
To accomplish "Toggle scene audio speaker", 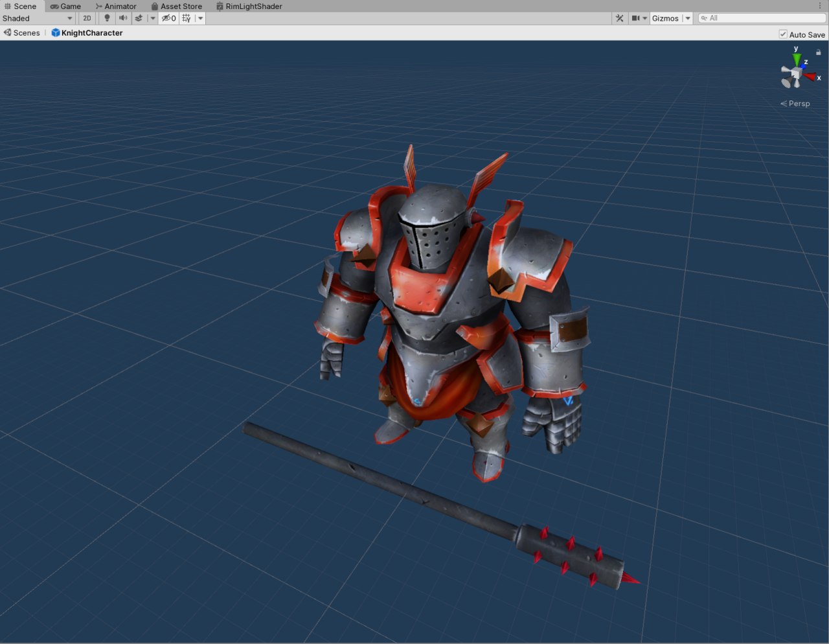I will [x=123, y=18].
